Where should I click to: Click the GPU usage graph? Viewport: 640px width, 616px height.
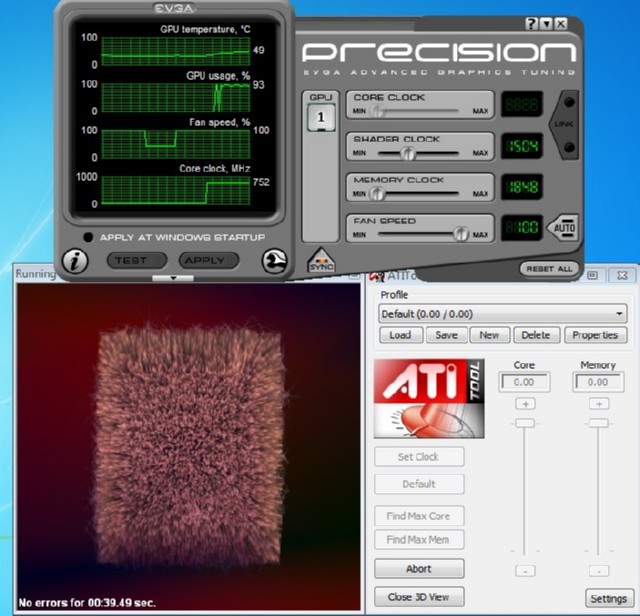coord(176,98)
